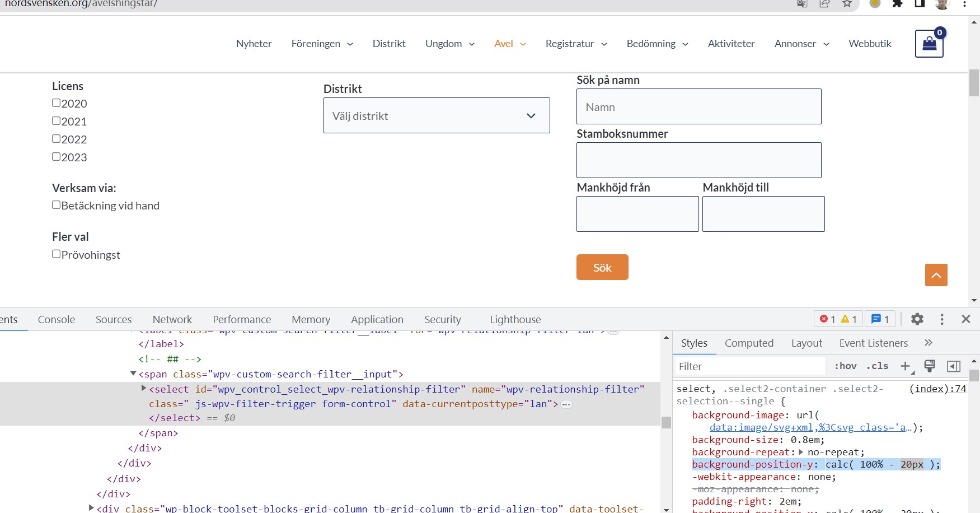The height and width of the screenshot is (513, 980).
Task: Focus the Namn search input field
Action: click(699, 106)
